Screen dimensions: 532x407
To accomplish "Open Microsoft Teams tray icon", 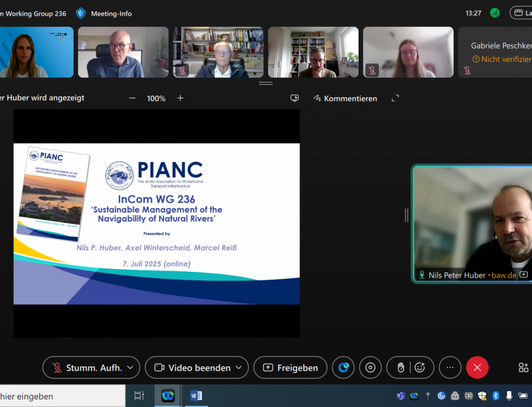I will pos(401,396).
